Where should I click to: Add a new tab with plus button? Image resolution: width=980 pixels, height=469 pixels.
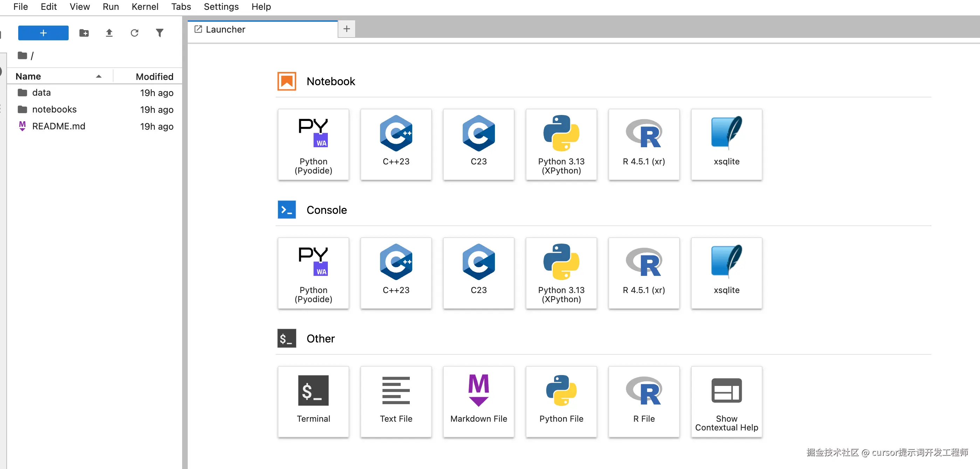pos(346,29)
